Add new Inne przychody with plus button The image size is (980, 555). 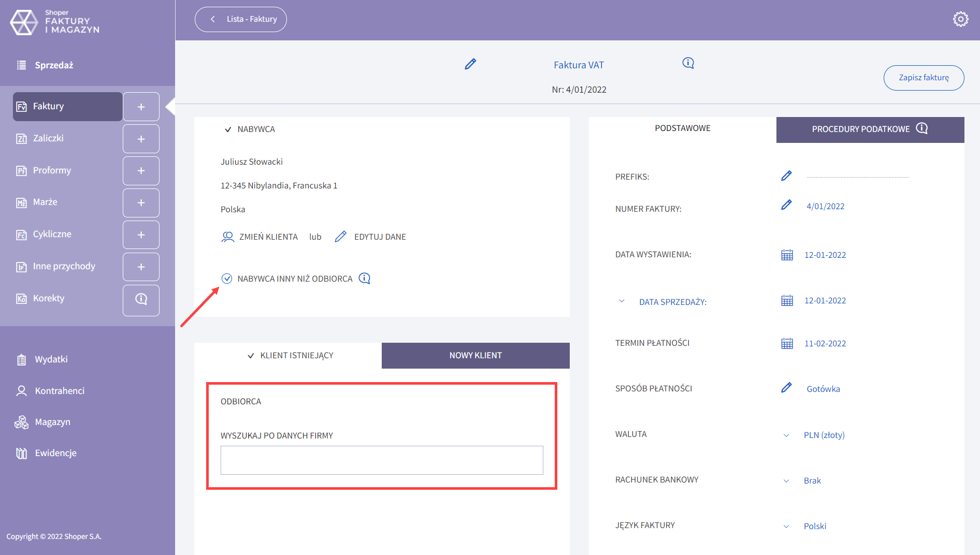pos(141,267)
